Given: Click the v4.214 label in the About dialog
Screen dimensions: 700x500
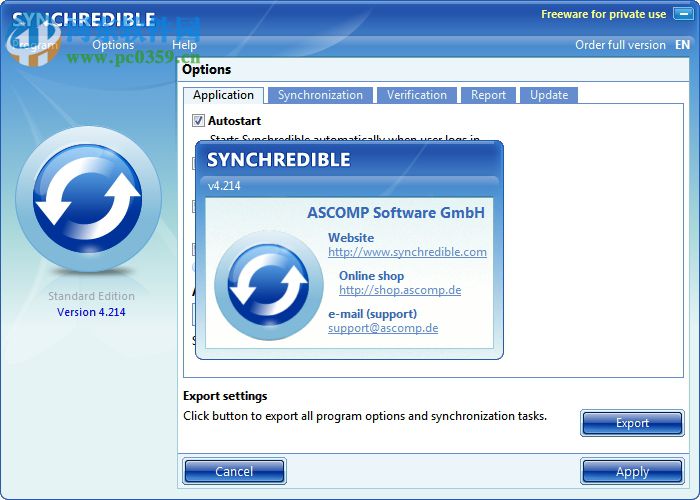Looking at the screenshot, I should click(x=224, y=186).
